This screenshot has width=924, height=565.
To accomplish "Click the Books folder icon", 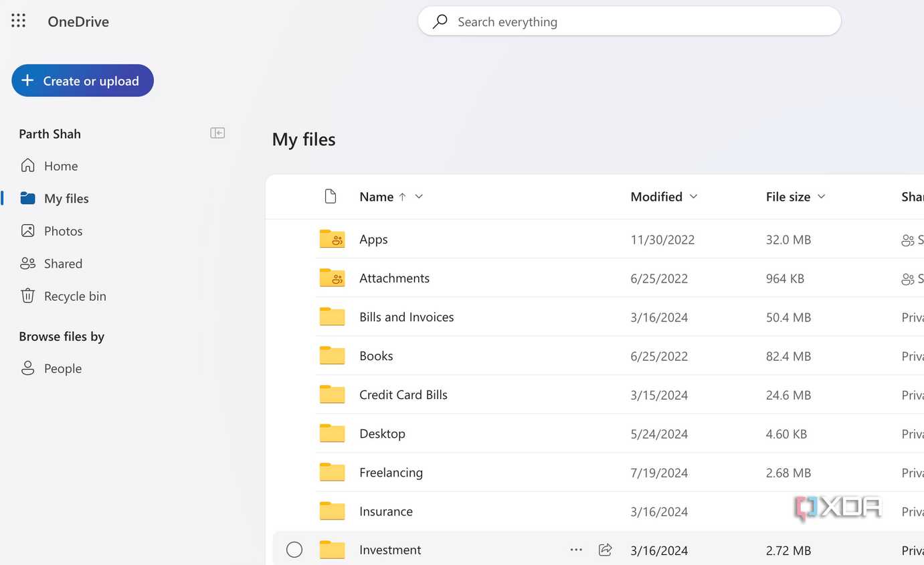I will (x=332, y=355).
